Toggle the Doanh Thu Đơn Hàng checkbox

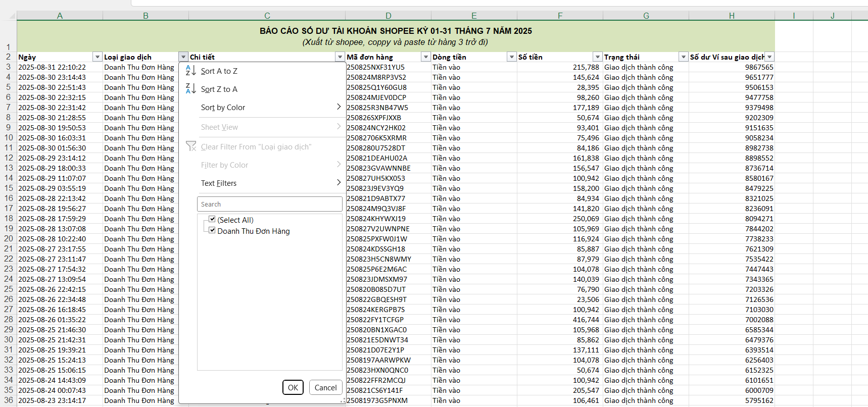point(212,230)
